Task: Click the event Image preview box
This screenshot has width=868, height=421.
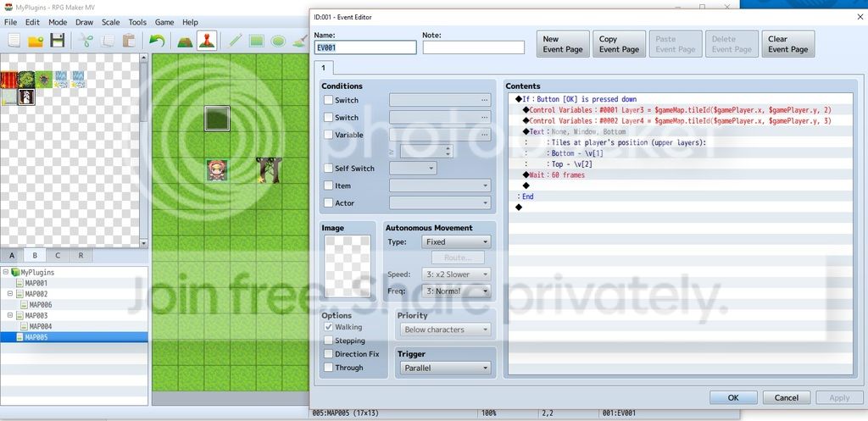Action: click(348, 267)
